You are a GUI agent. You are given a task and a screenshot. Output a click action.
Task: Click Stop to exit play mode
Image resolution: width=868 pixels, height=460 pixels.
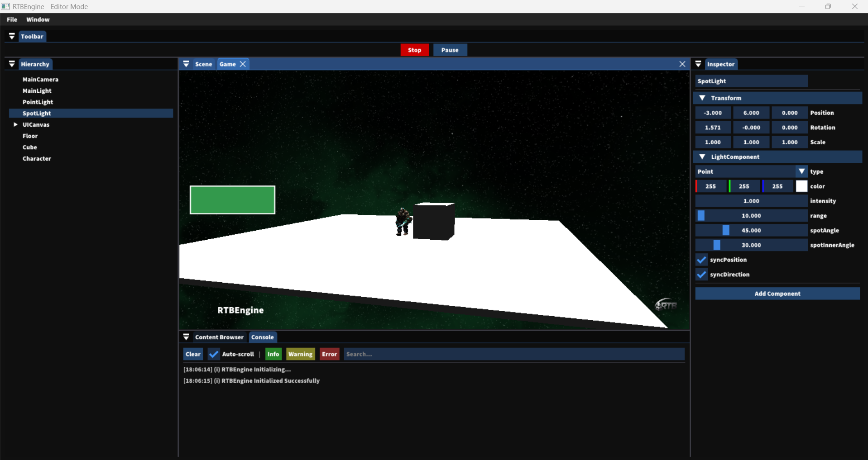click(414, 50)
